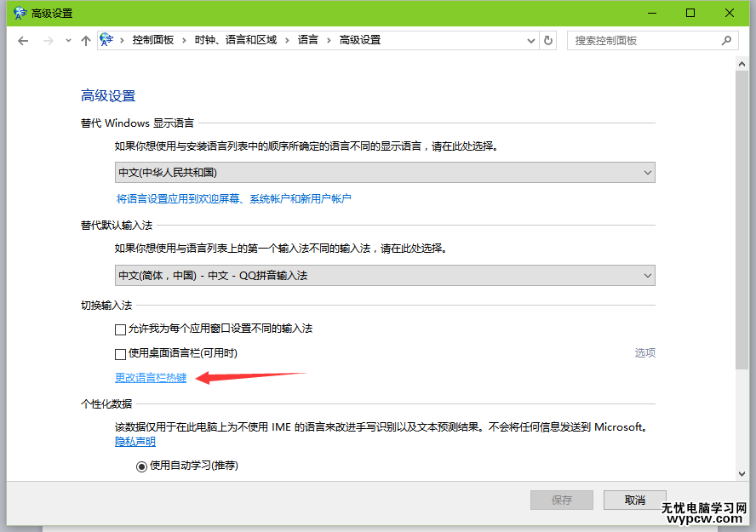Expand the address bar history dropdown

pos(531,41)
